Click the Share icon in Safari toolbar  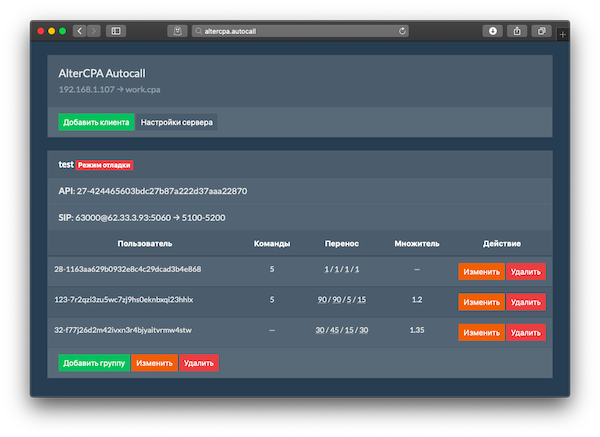point(517,31)
